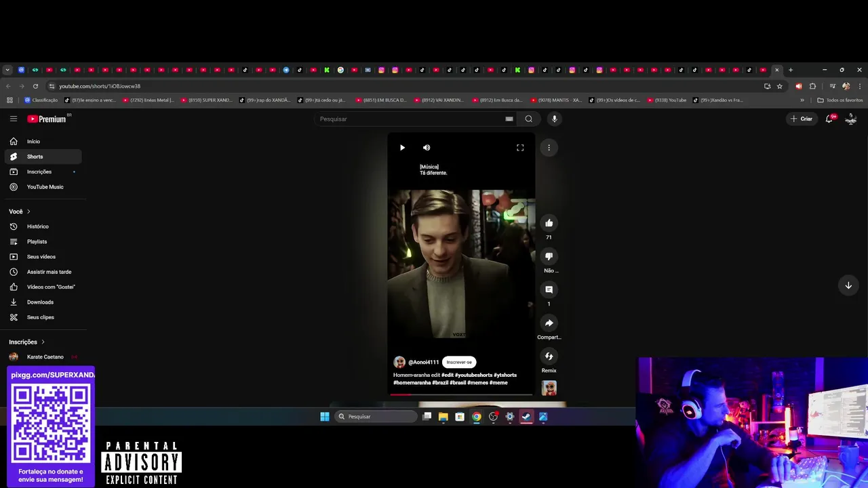Click the taskbar Pesquisar search box
Image resolution: width=868 pixels, height=488 pixels.
coord(376,416)
